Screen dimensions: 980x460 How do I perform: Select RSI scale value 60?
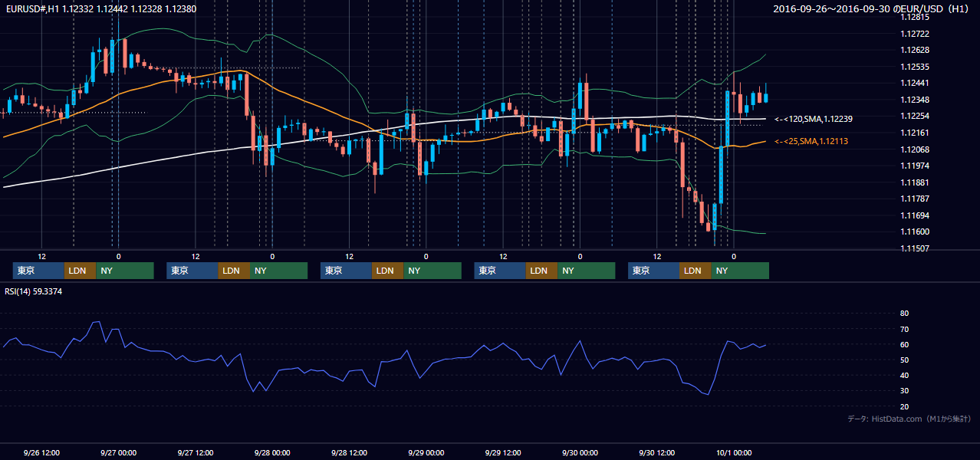(x=904, y=344)
